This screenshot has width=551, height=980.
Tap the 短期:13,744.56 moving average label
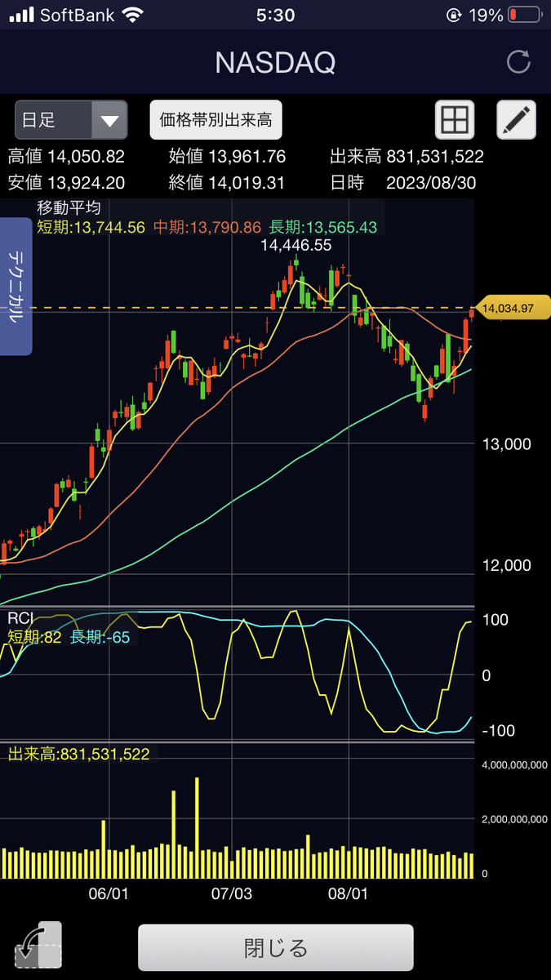[x=91, y=226]
